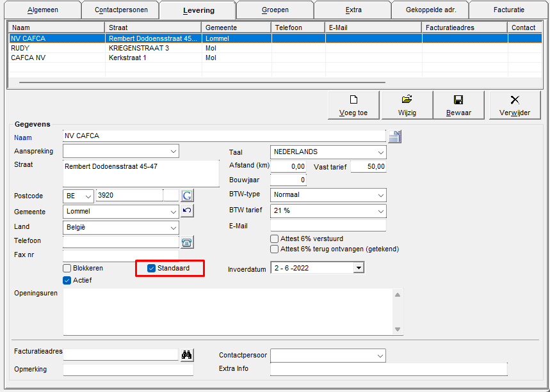Click the Contact column header

click(x=525, y=27)
